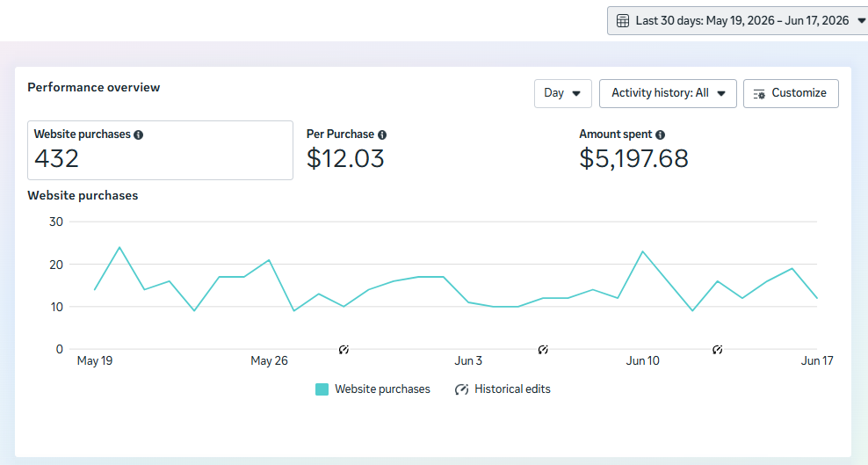Click the teal Website purchases legend swatch
The image size is (868, 465).
pos(322,389)
